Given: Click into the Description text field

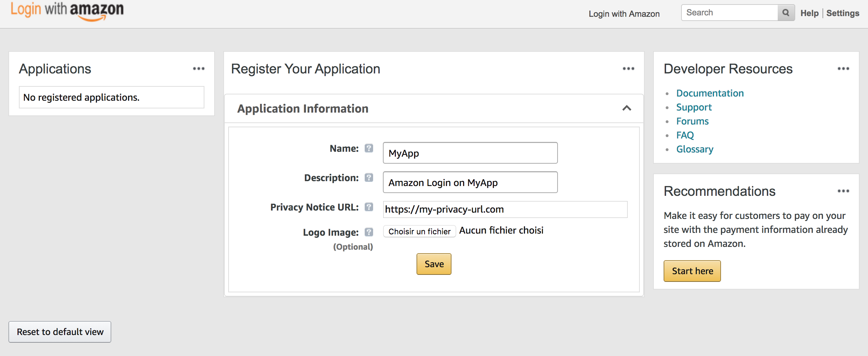Looking at the screenshot, I should [470, 182].
